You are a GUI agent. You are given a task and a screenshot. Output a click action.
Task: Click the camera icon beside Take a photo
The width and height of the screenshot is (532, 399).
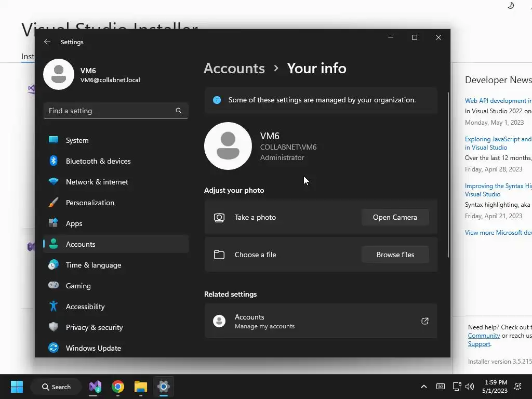(219, 218)
